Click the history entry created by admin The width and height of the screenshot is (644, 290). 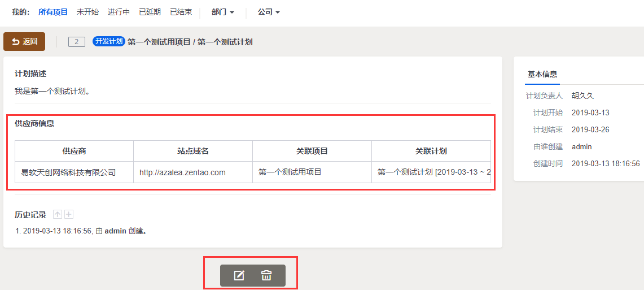[x=81, y=231]
